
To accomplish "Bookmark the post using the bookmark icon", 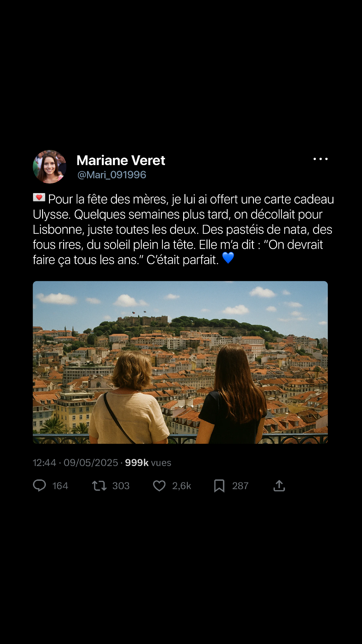I will pyautogui.click(x=219, y=486).
